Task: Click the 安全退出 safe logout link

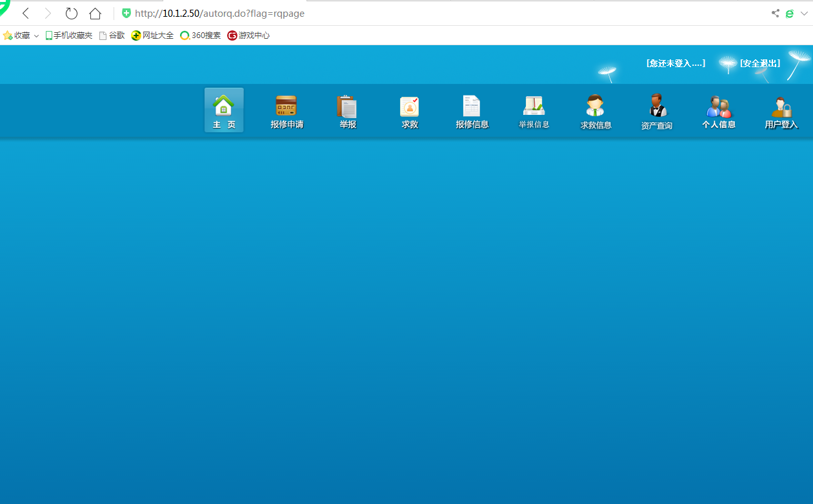Action: coord(760,63)
